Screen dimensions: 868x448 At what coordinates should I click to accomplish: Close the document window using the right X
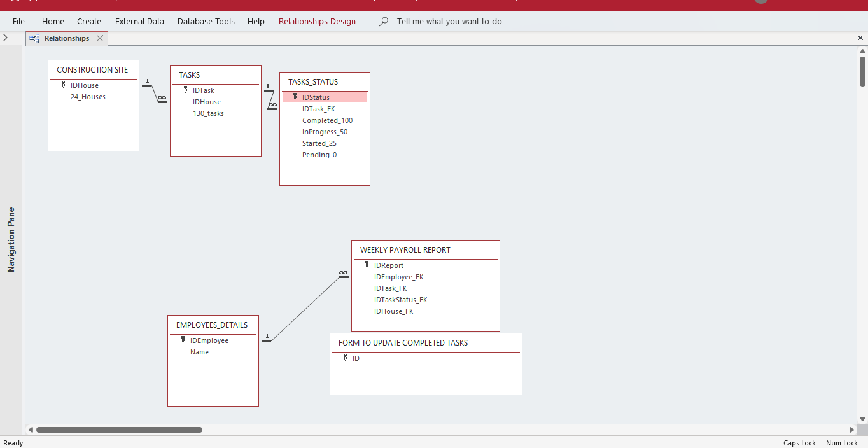pyautogui.click(x=860, y=38)
